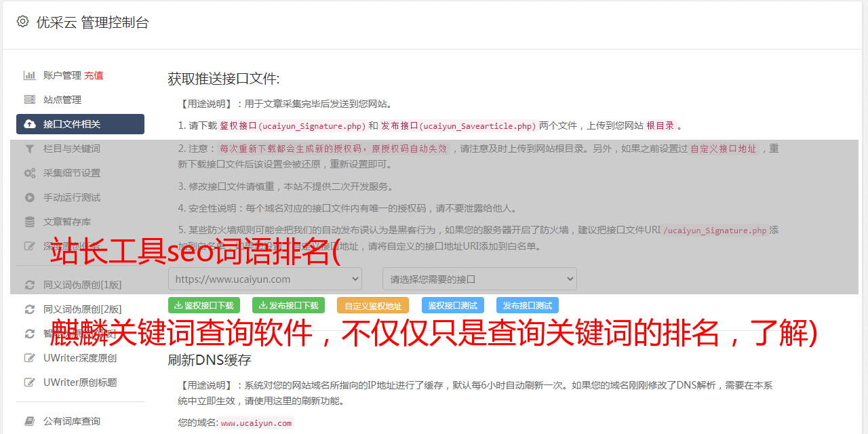Click the blue 发布接口测试 button
This screenshot has width=868, height=434.
(x=528, y=305)
